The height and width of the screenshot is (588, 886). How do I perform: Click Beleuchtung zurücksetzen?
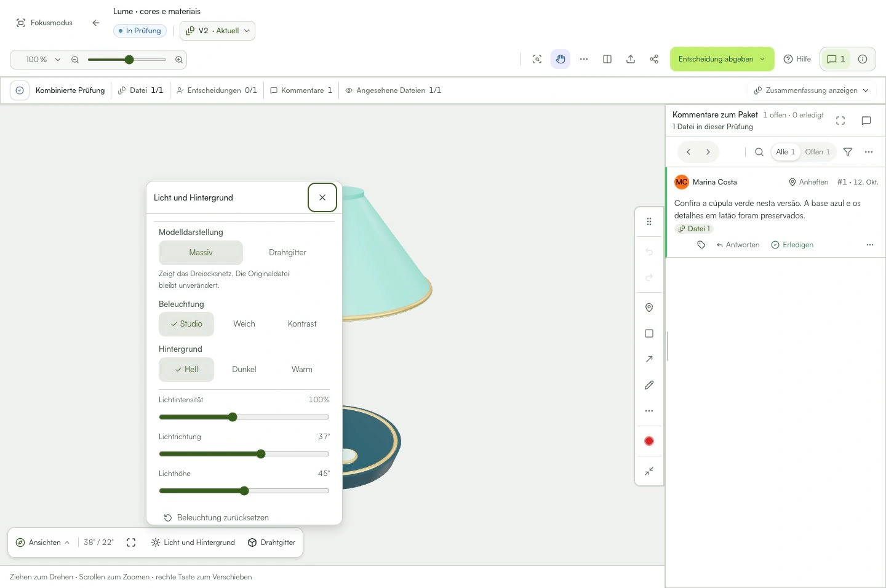pos(217,518)
